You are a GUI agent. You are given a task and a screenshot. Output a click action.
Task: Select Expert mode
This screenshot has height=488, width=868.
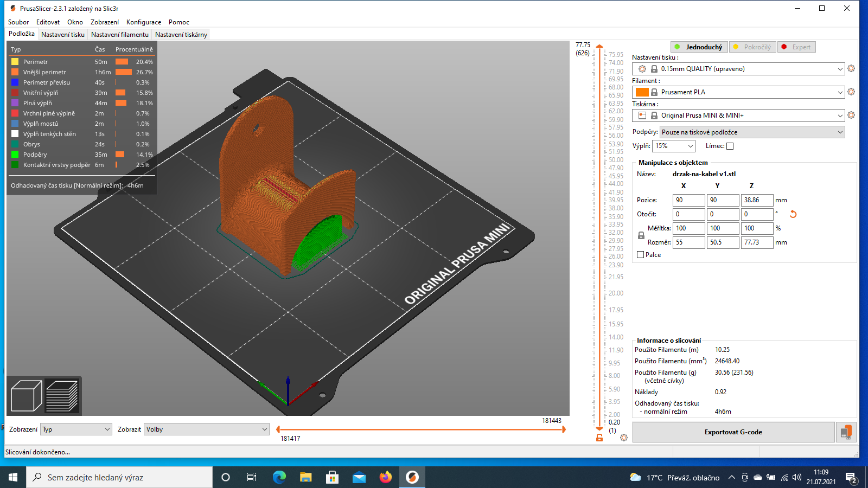796,47
